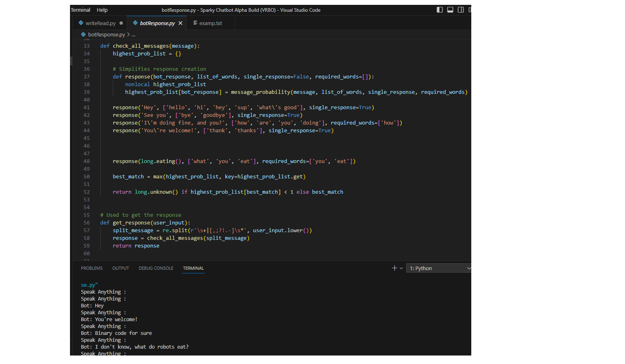625x364 pixels.
Task: Expand the breadcrumb ellipsis symbol list
Action: pos(133,35)
